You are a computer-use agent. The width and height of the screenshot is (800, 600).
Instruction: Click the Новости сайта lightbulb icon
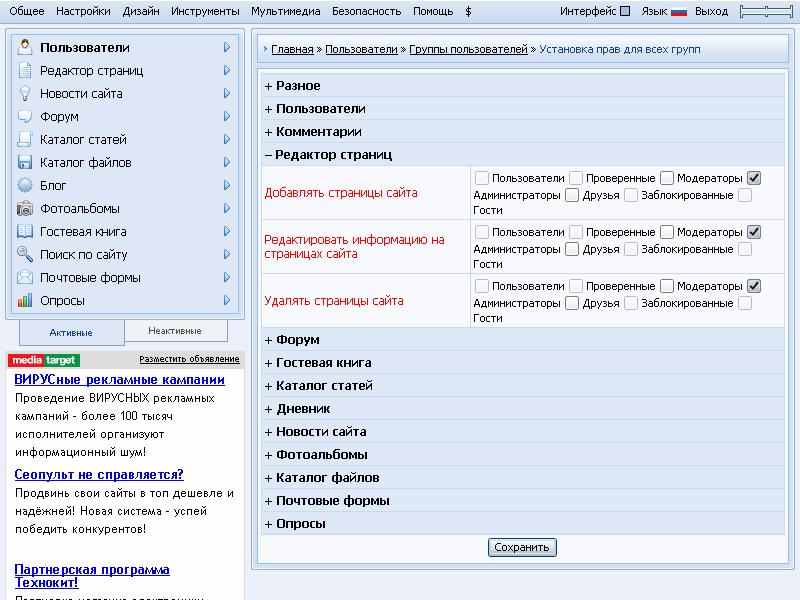click(24, 93)
